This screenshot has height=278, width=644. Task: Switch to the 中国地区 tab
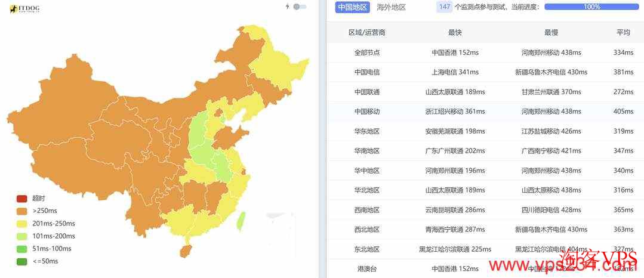(x=352, y=7)
